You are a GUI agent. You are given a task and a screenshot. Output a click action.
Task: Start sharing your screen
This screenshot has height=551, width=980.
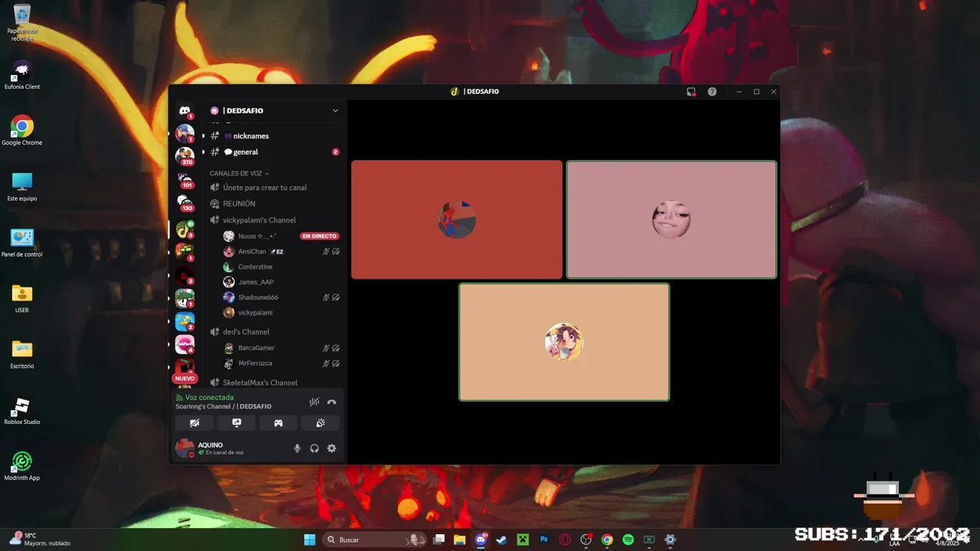click(x=237, y=422)
